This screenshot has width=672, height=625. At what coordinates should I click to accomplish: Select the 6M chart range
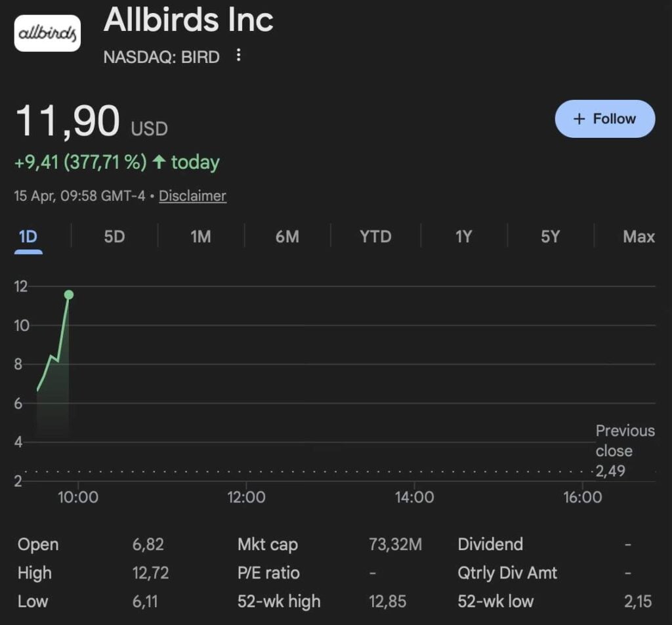pos(287,236)
